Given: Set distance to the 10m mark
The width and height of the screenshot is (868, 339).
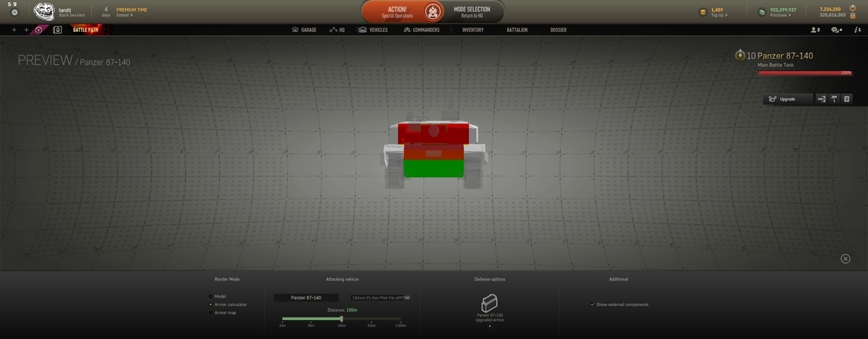Looking at the screenshot, I should tap(282, 325).
